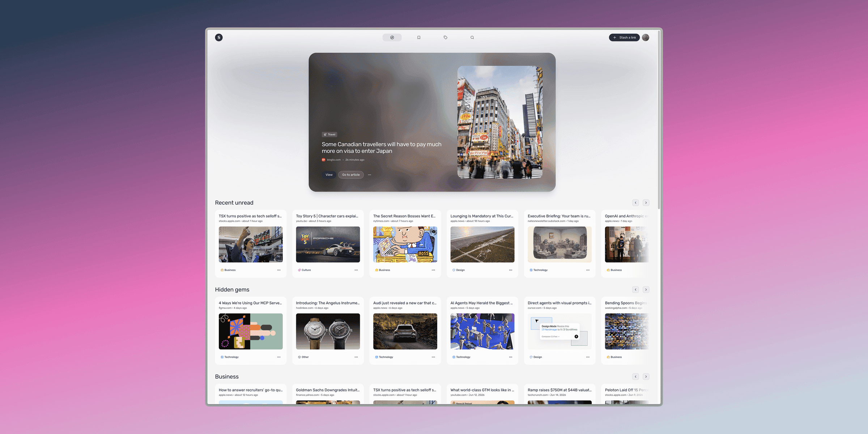Select the Discover compass tab
The height and width of the screenshot is (434, 868).
[392, 38]
